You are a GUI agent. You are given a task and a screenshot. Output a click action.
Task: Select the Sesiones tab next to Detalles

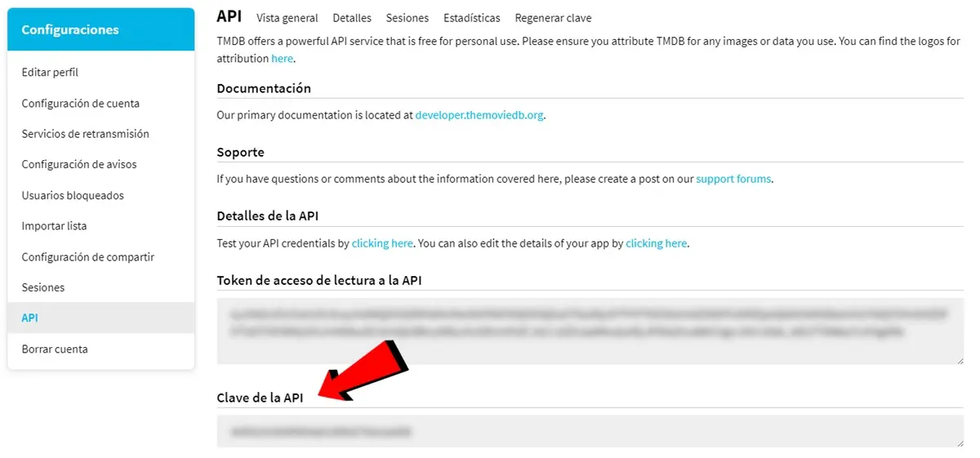pyautogui.click(x=407, y=18)
